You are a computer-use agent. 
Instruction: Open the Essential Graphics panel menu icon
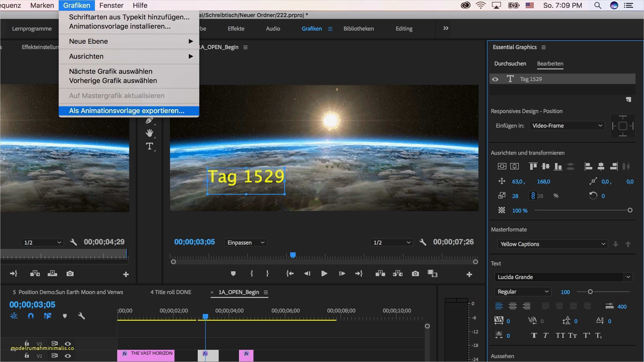[544, 47]
